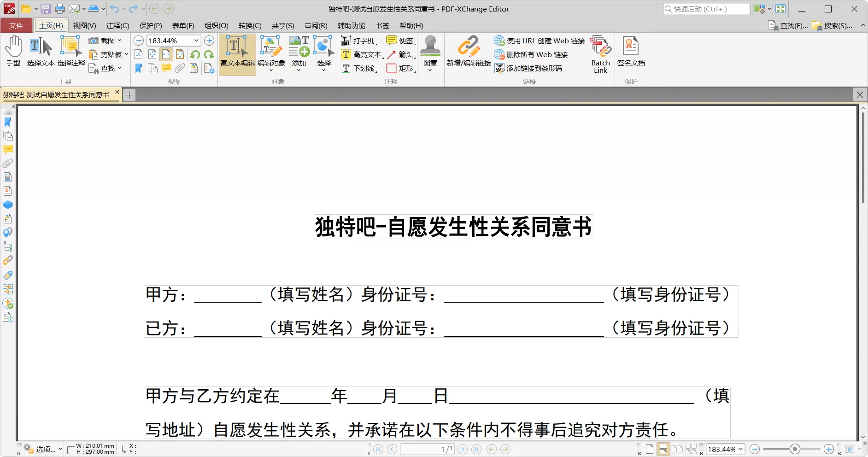Toggle fit-to-width page zoom mode
Screen dimensions: 868x457
[166, 54]
